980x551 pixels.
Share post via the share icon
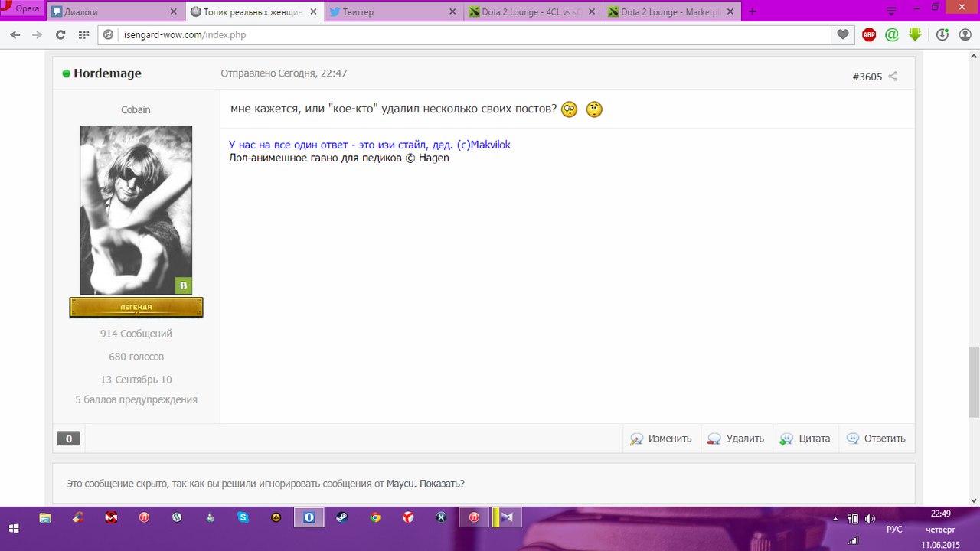[893, 77]
